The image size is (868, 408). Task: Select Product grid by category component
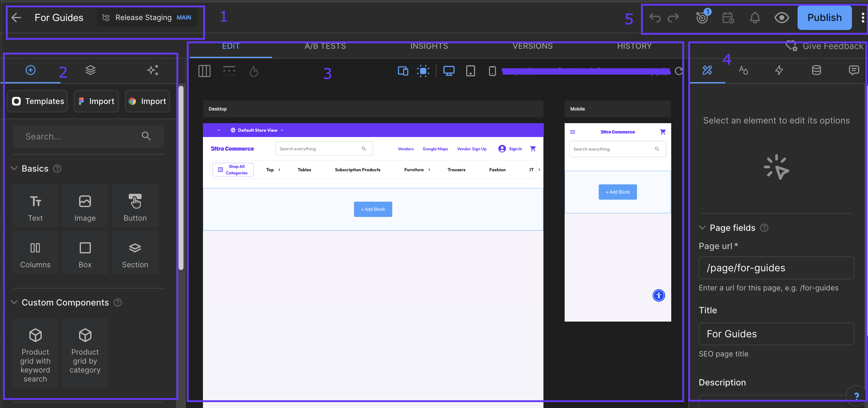(x=85, y=353)
